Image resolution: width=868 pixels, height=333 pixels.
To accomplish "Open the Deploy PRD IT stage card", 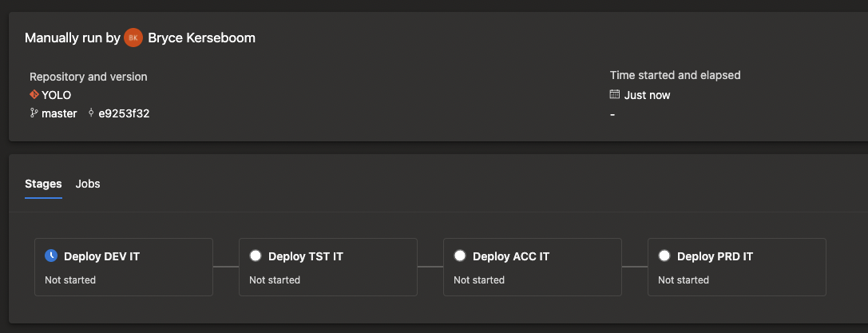I will coord(737,267).
